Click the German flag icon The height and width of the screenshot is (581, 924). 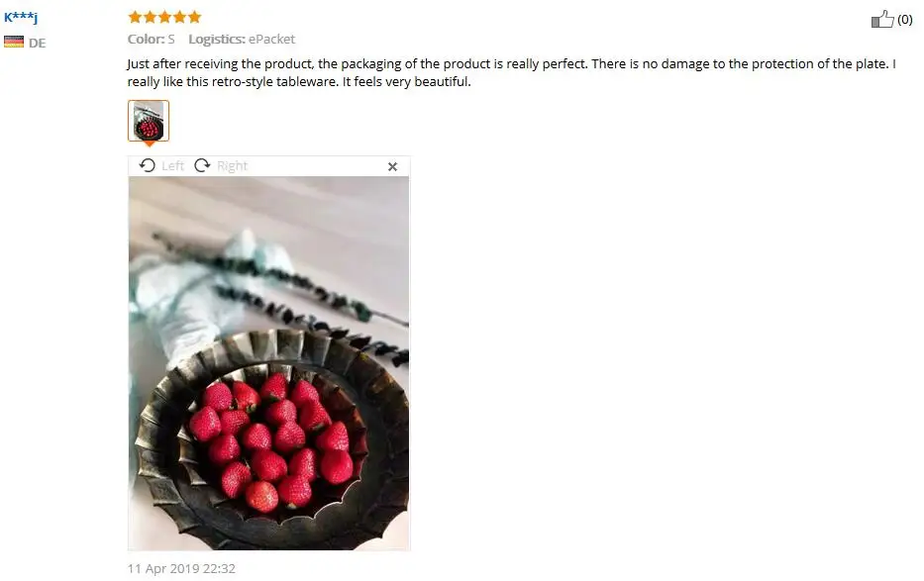tap(14, 42)
